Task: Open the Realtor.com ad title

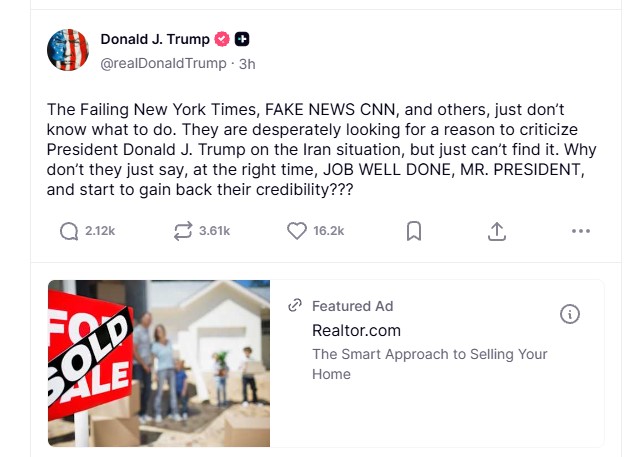Action: (357, 330)
